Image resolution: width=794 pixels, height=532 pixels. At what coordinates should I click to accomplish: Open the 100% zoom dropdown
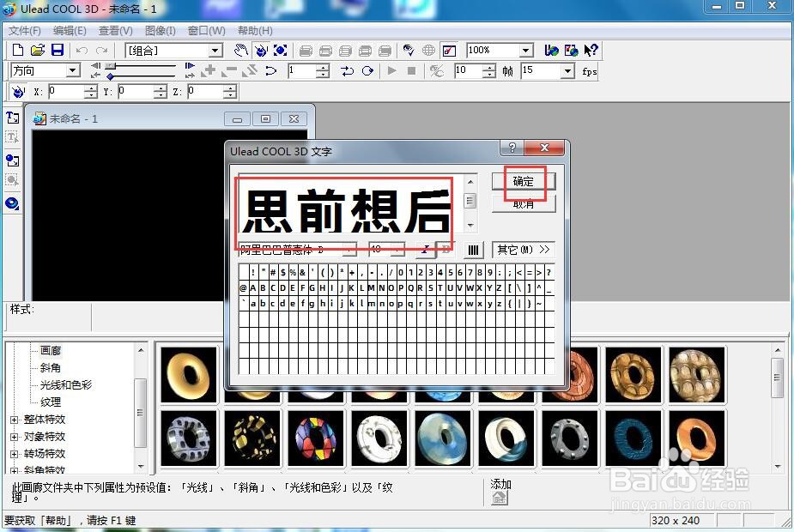coord(526,50)
